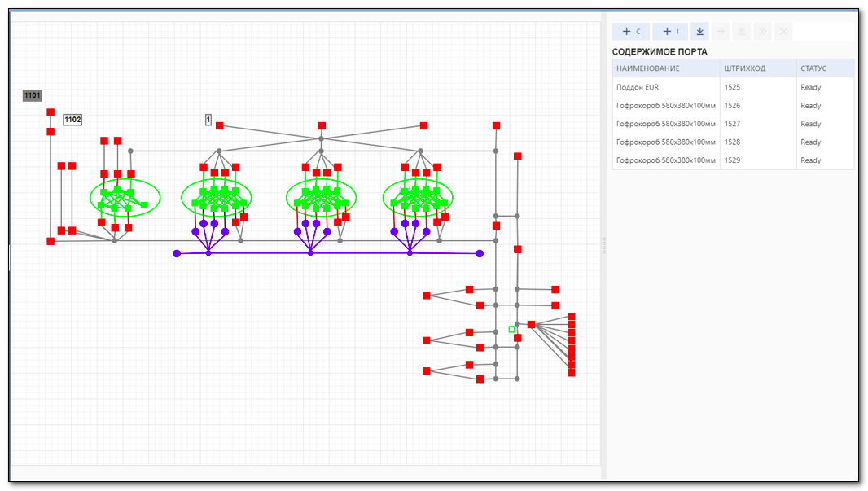868x491 pixels.
Task: Click the label 1 box on diagram
Action: tap(208, 120)
